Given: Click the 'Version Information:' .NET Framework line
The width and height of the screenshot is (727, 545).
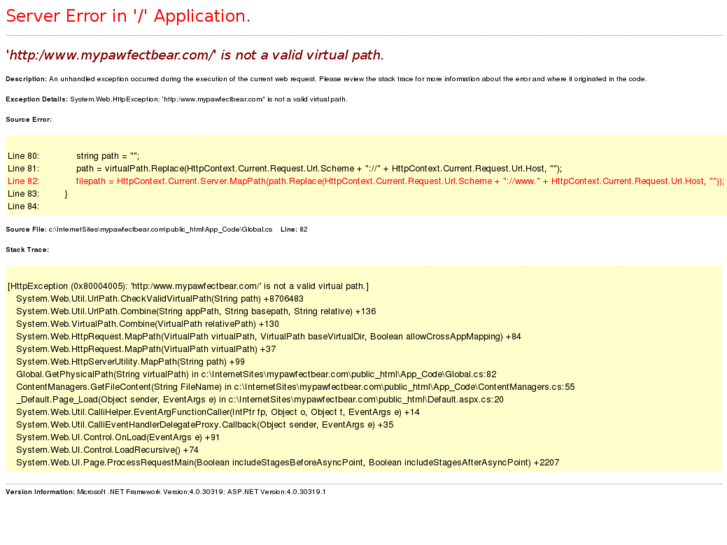Looking at the screenshot, I should (166, 492).
